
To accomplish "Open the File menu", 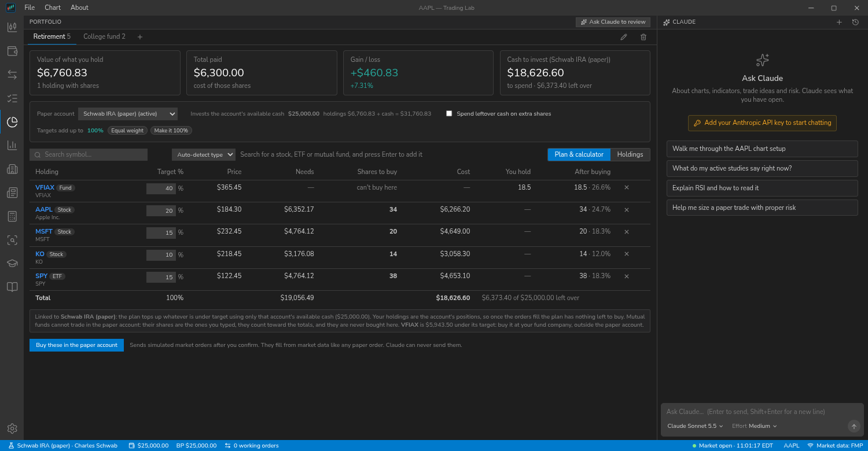I will tap(30, 8).
